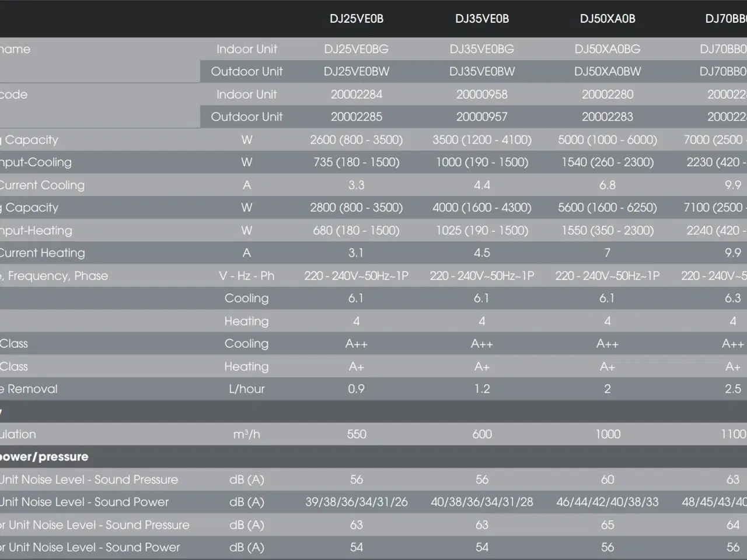The image size is (747, 560).
Task: Click cooling input 735 (180 - 1500)
Action: click(x=357, y=163)
